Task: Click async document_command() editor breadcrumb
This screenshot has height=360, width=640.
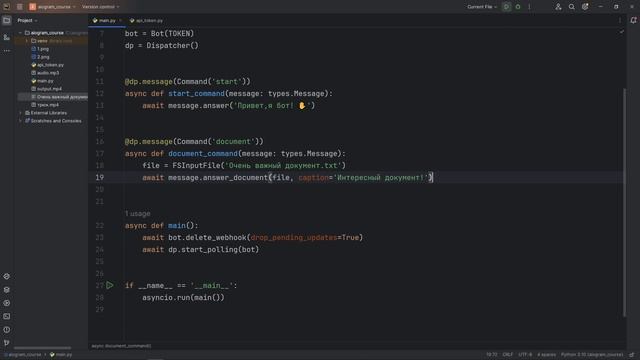Action: pyautogui.click(x=121, y=346)
